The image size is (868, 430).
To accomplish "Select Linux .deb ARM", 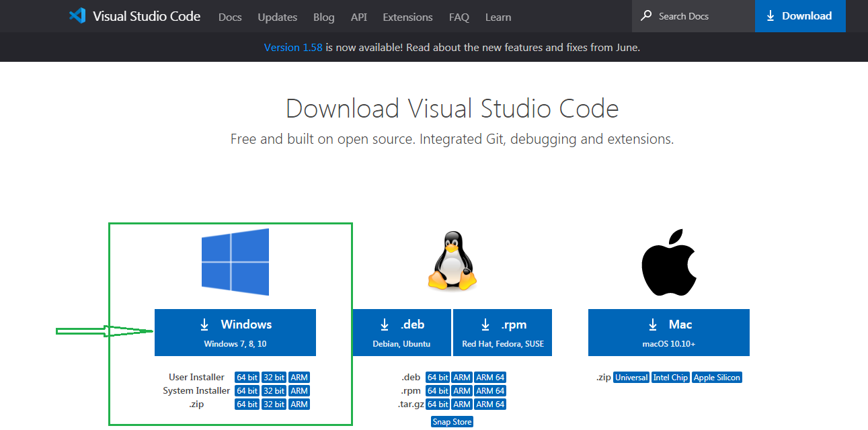I will click(462, 378).
